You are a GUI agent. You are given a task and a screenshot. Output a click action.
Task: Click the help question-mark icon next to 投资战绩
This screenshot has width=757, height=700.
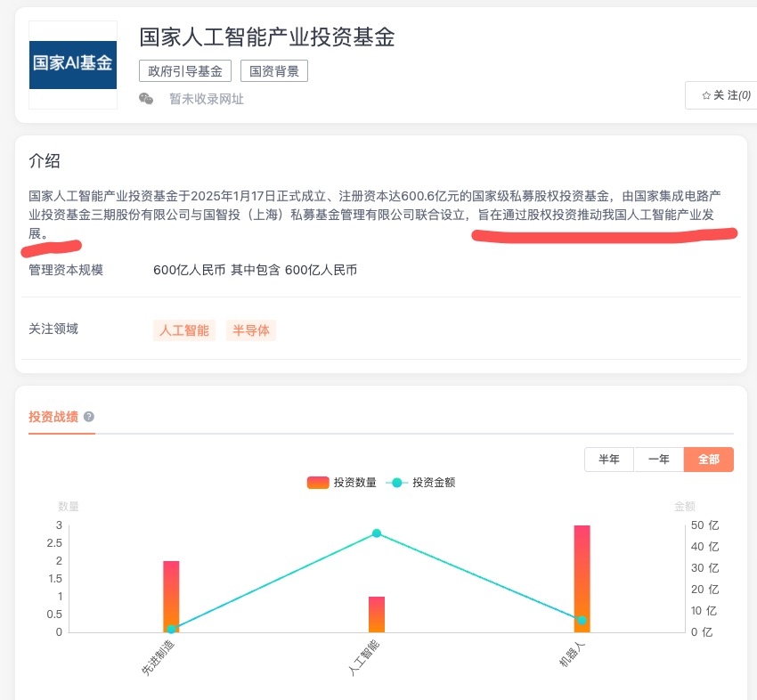89,417
